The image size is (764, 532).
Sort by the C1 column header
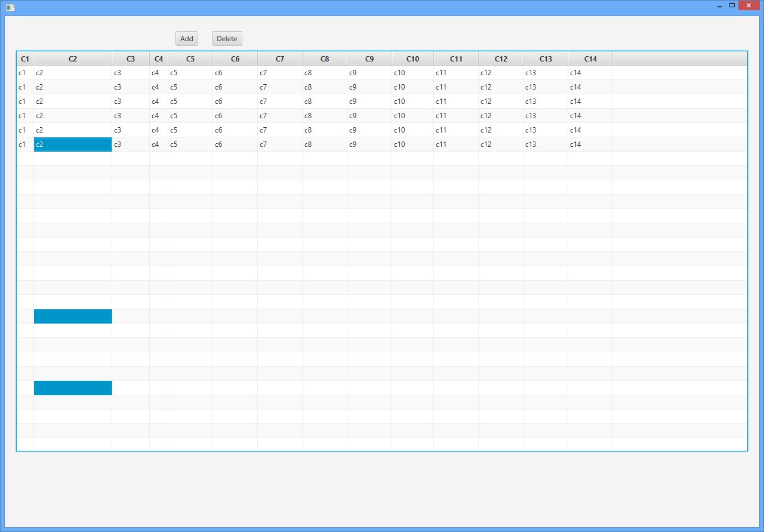pyautogui.click(x=25, y=59)
